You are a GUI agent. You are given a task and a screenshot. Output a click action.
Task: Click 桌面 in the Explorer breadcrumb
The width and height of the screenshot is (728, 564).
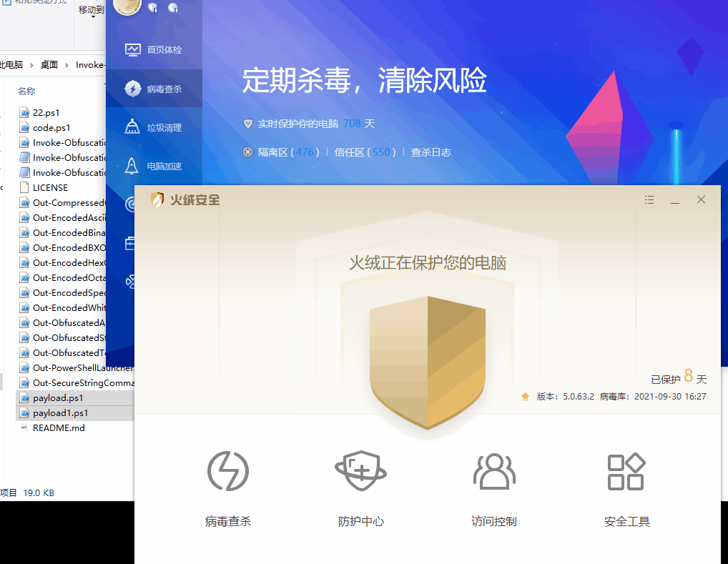tap(49, 64)
